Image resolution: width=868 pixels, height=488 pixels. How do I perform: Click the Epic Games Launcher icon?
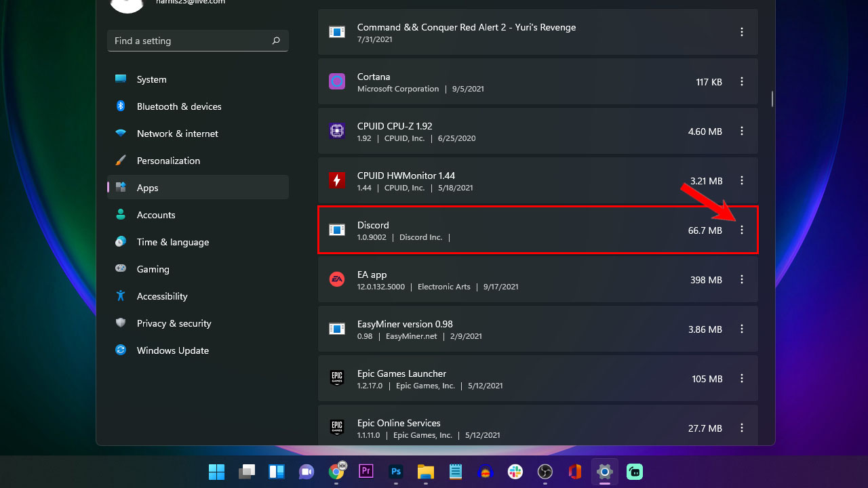point(337,378)
